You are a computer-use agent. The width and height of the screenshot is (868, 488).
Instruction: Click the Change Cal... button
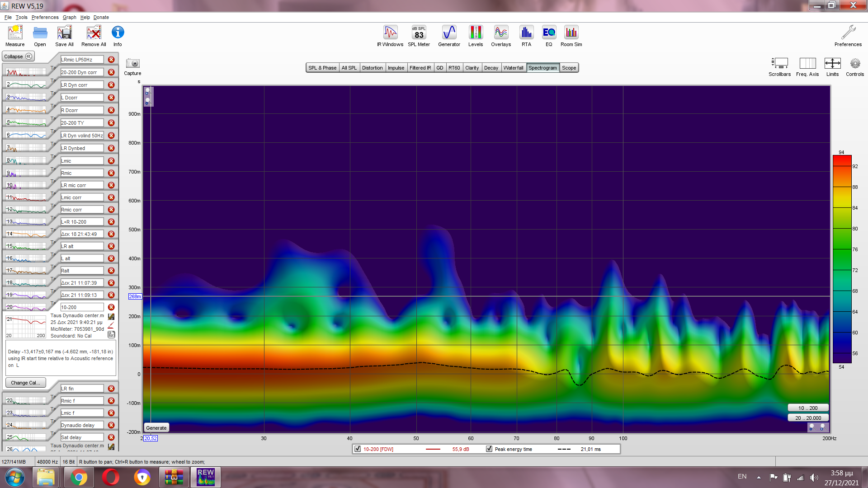click(x=25, y=383)
